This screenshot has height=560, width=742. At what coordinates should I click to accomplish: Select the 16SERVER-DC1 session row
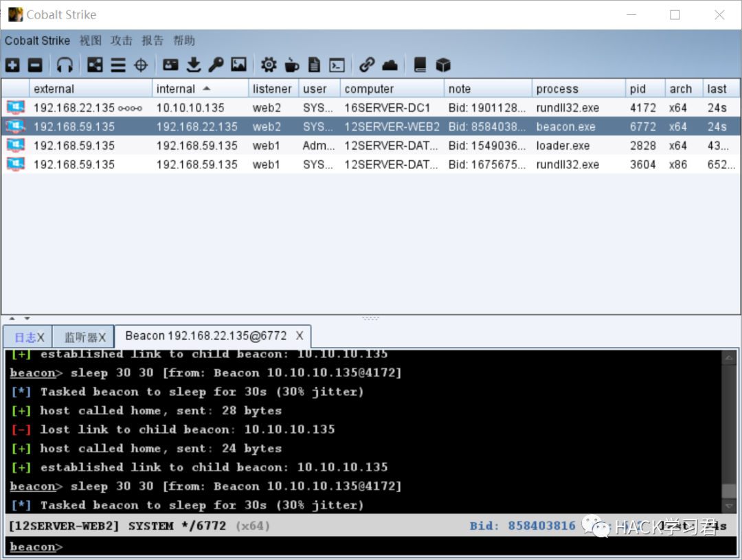(370, 108)
